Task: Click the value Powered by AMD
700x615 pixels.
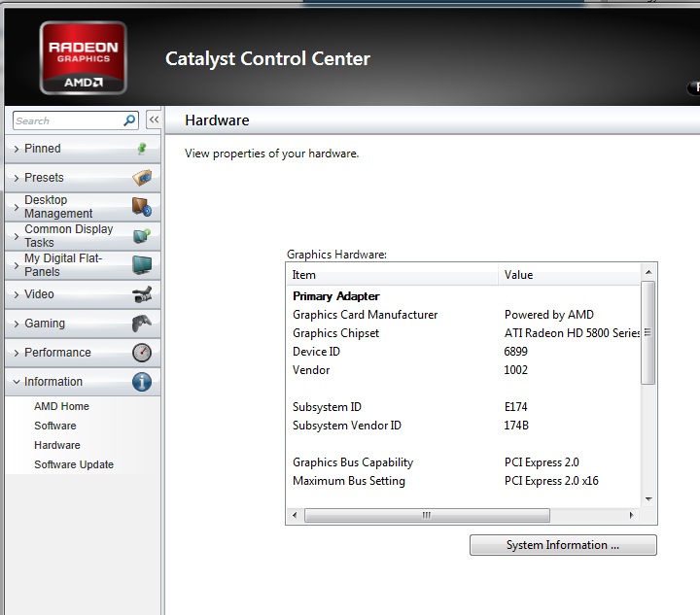Action: 549,315
